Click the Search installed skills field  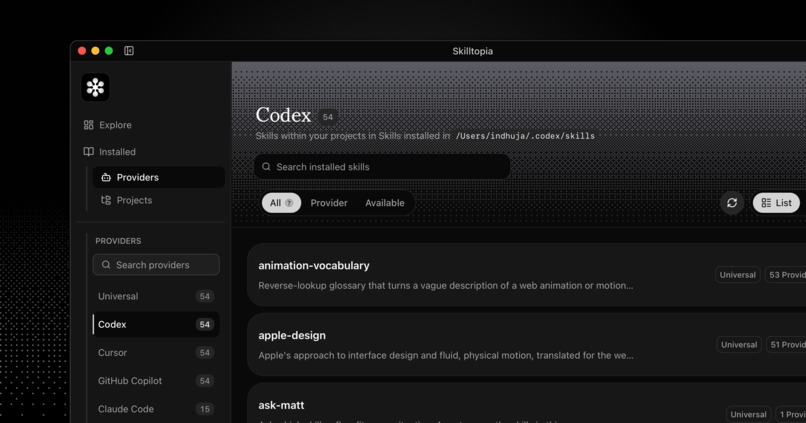pos(382,167)
